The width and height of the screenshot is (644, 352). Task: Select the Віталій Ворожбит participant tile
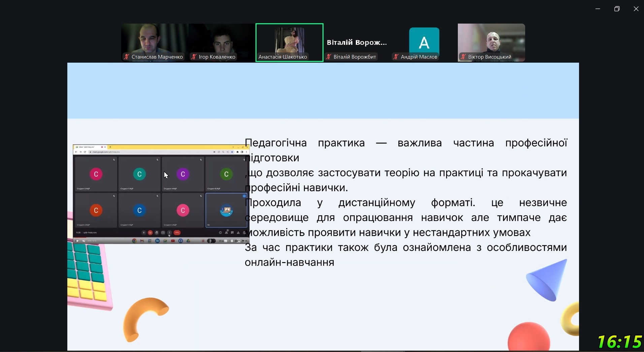point(357,42)
